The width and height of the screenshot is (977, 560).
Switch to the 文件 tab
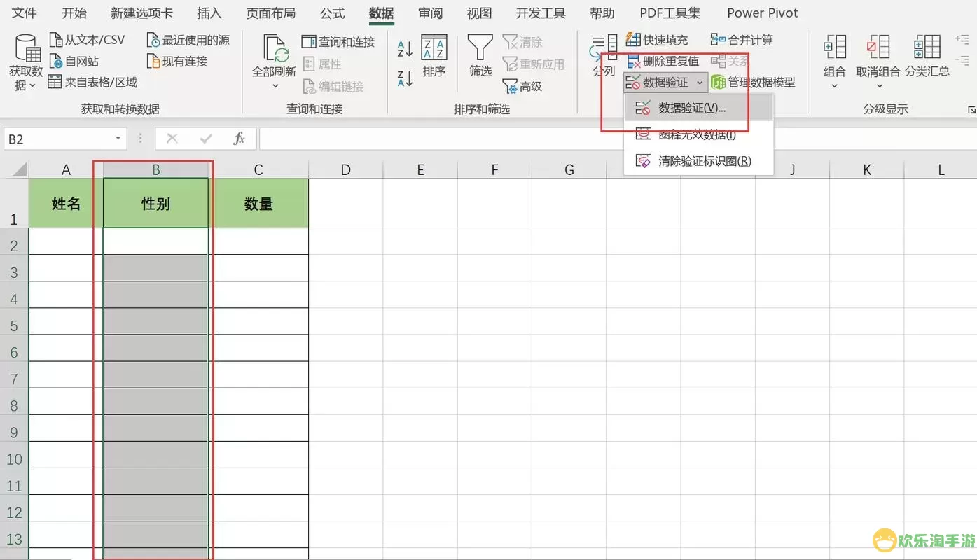pyautogui.click(x=25, y=13)
